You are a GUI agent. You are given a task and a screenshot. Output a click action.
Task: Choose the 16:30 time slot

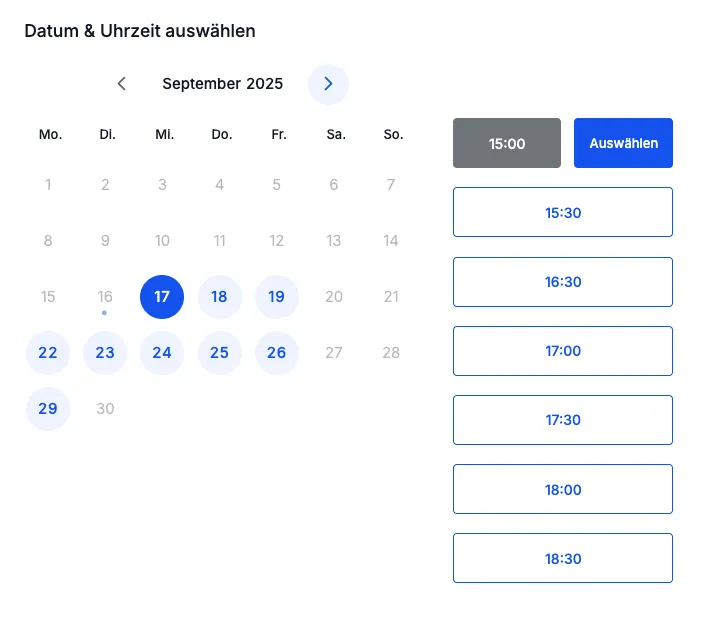(x=563, y=282)
